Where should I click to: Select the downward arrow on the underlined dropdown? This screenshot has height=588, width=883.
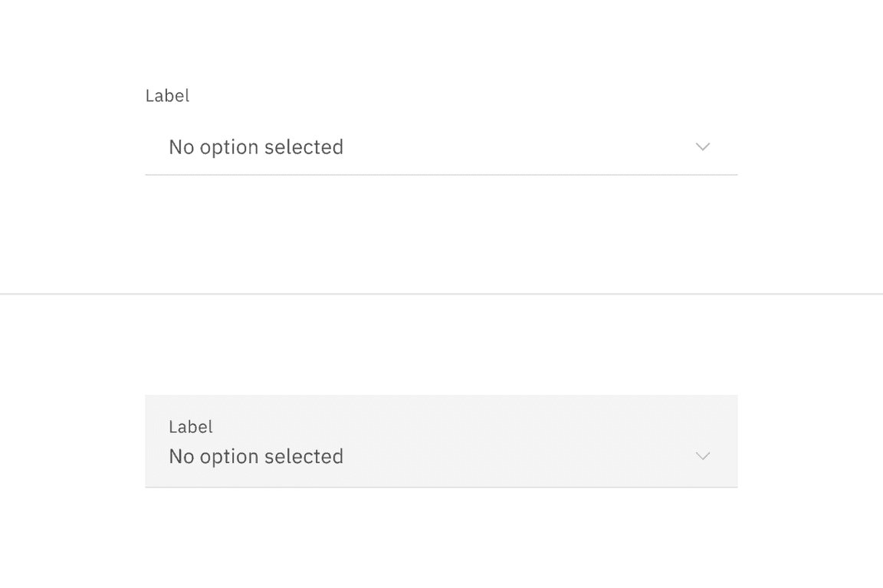(x=703, y=146)
